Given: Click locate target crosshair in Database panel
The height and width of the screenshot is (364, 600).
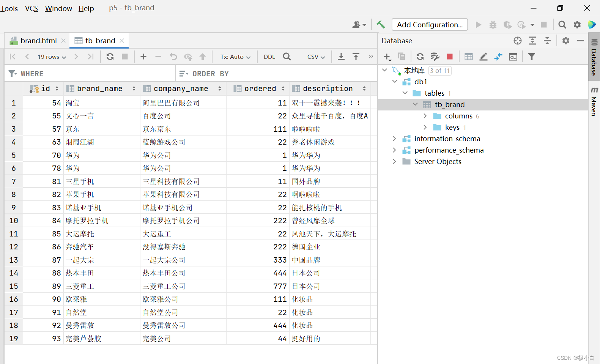Looking at the screenshot, I should click(x=518, y=41).
